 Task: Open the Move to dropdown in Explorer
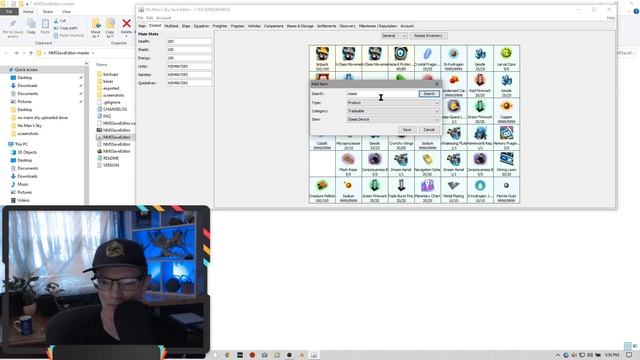point(96,28)
